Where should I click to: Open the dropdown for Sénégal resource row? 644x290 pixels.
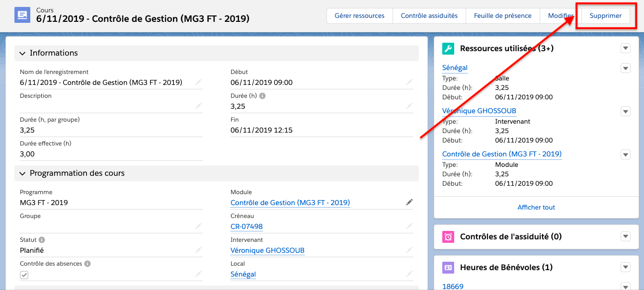626,68
